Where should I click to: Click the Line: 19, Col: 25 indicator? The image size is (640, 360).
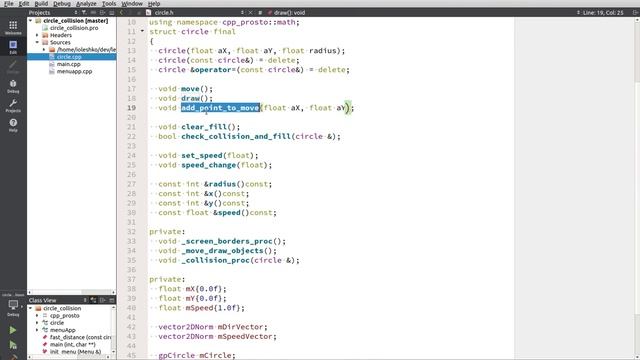(603, 13)
